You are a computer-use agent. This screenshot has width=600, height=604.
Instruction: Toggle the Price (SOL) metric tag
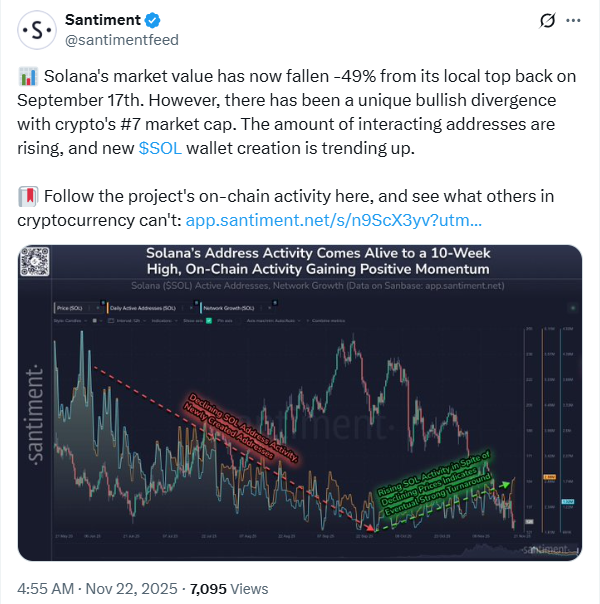pyautogui.click(x=70, y=309)
